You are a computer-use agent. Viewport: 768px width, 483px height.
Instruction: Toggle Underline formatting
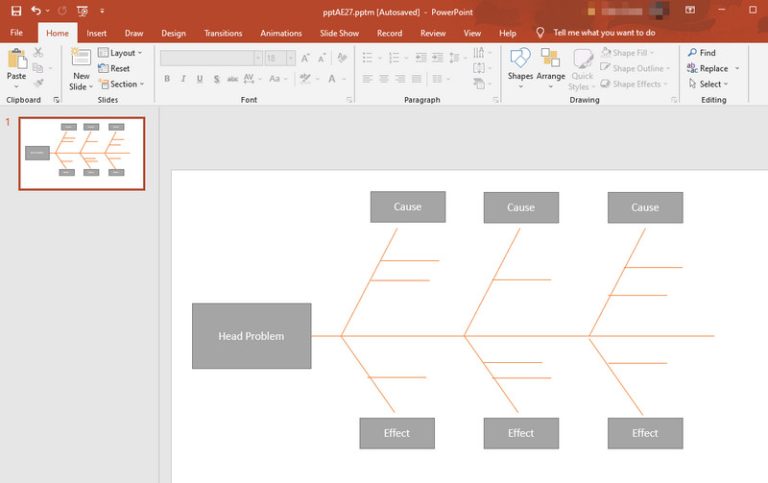point(200,79)
